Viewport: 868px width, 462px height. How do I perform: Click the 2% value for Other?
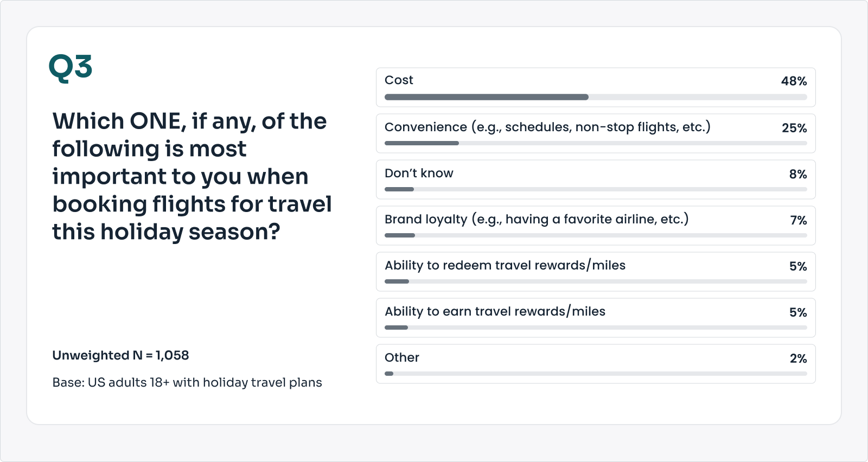798,358
